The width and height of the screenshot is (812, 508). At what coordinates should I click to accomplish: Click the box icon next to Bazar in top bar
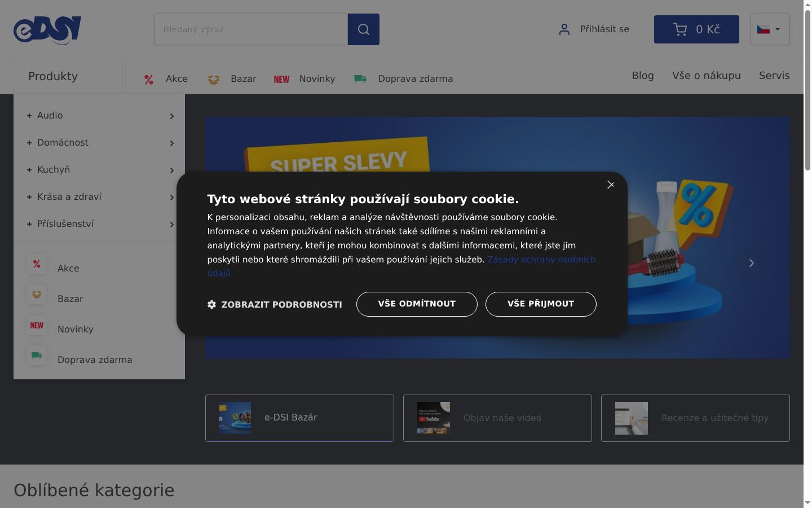[214, 80]
